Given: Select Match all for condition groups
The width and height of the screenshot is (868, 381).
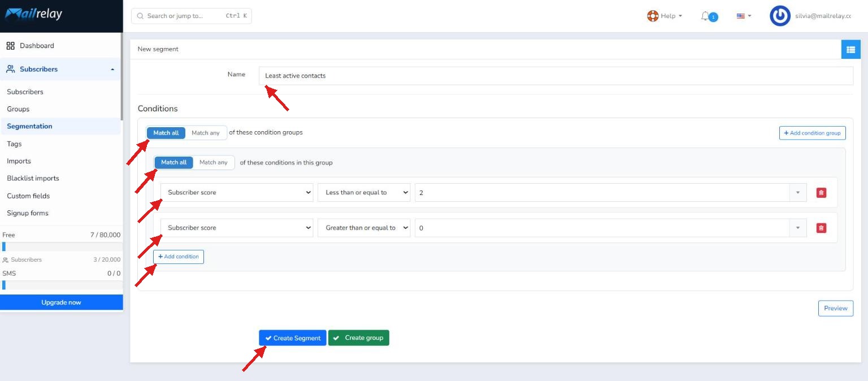Looking at the screenshot, I should [166, 133].
